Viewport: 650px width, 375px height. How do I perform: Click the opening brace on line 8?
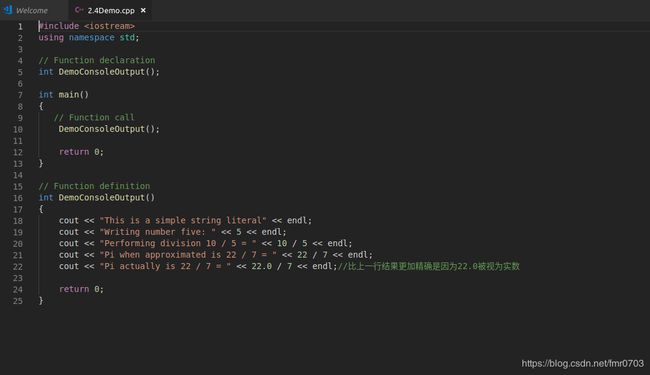tap(41, 106)
